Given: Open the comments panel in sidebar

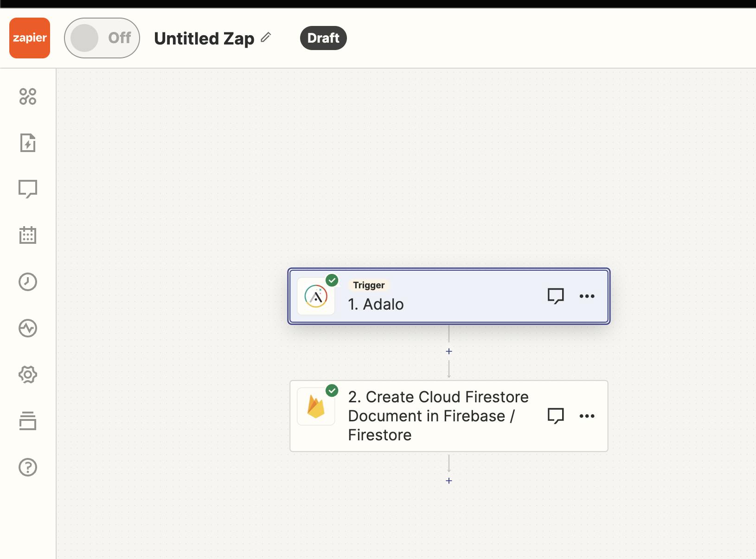Looking at the screenshot, I should (x=28, y=189).
